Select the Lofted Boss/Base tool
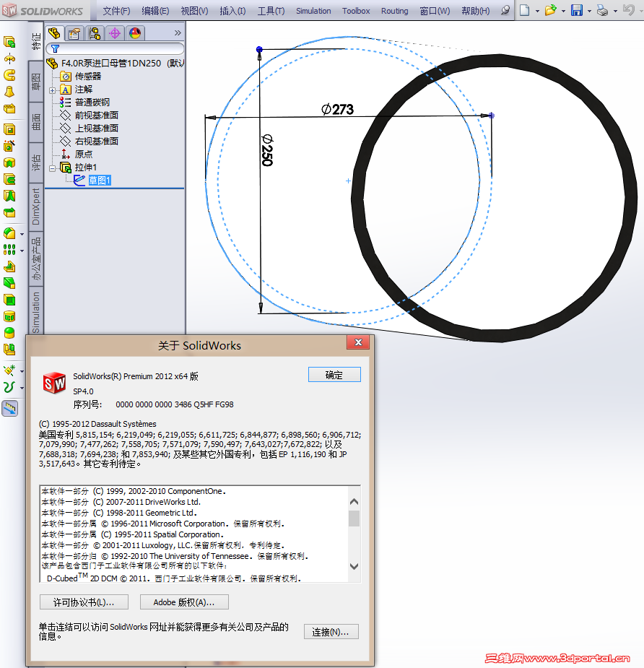The width and height of the screenshot is (644, 668). pos(9,92)
